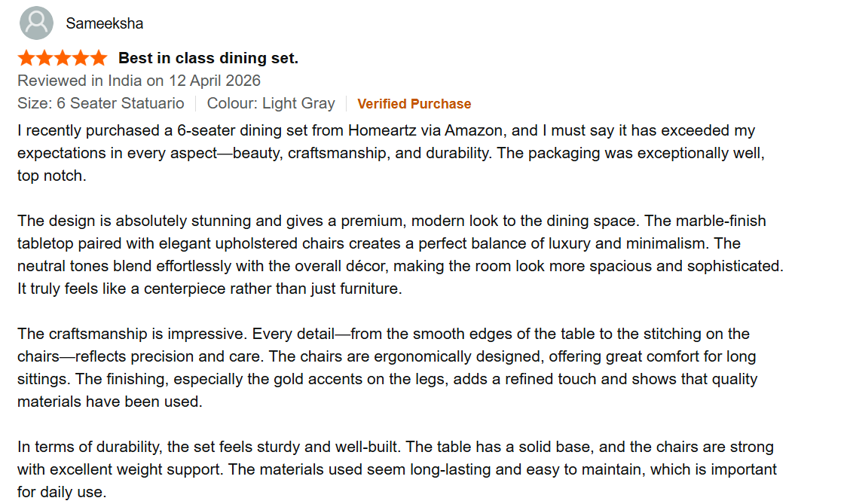Click the third orange rating star
Image resolution: width=850 pixels, height=504 pixels.
click(x=63, y=58)
